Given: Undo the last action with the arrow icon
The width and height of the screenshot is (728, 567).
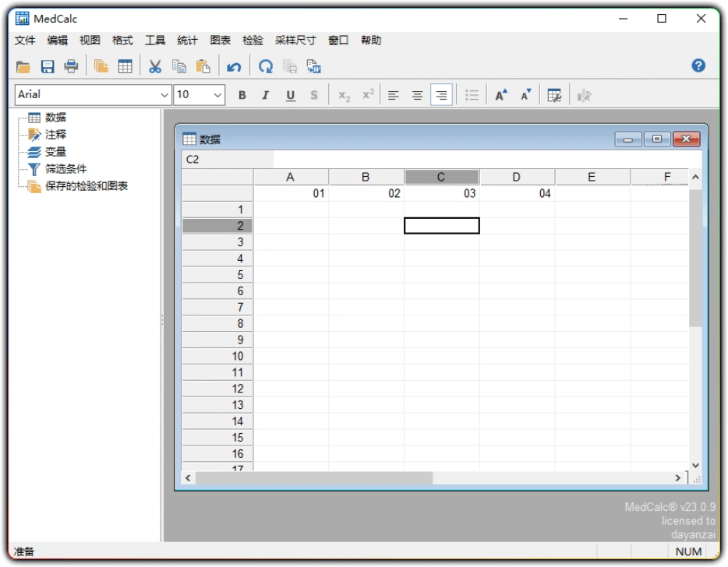Looking at the screenshot, I should click(x=234, y=66).
